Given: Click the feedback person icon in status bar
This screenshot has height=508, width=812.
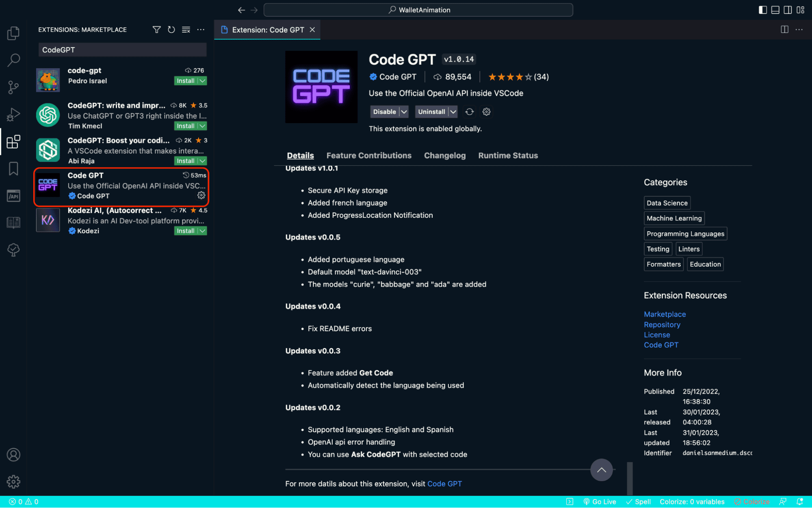Looking at the screenshot, I should pyautogui.click(x=783, y=502).
